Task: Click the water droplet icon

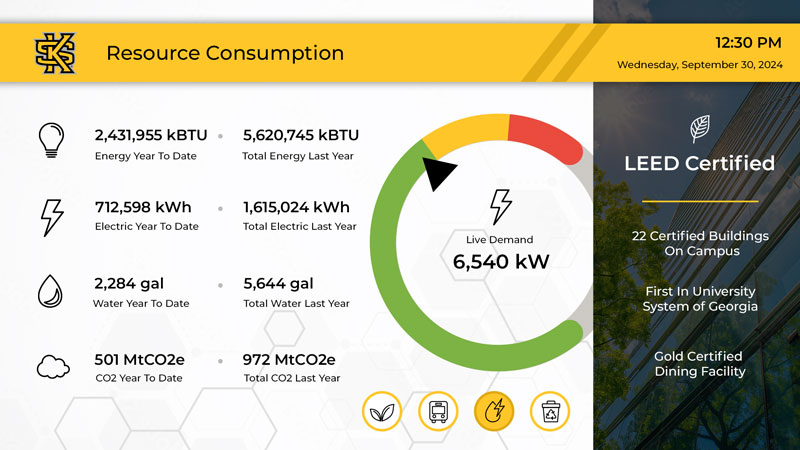Action: click(x=50, y=291)
